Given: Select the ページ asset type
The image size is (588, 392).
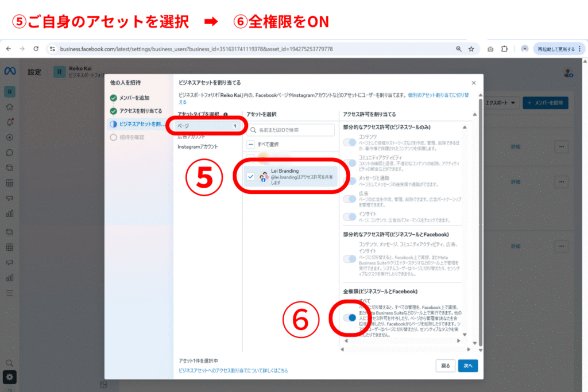Looking at the screenshot, I should [204, 125].
